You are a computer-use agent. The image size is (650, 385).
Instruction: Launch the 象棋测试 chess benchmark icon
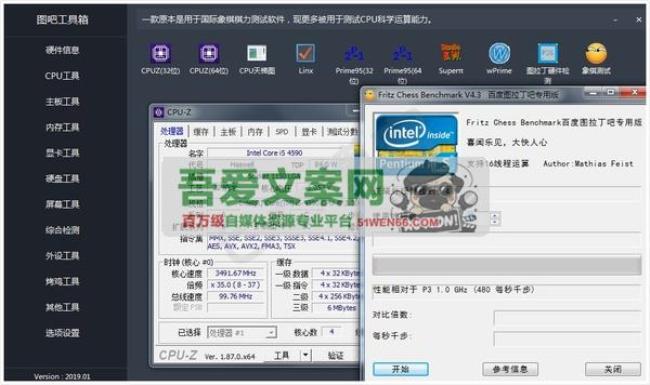(596, 54)
